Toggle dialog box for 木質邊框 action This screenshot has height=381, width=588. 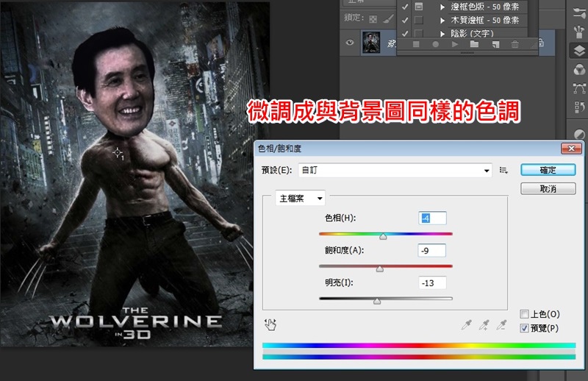pyautogui.click(x=418, y=20)
